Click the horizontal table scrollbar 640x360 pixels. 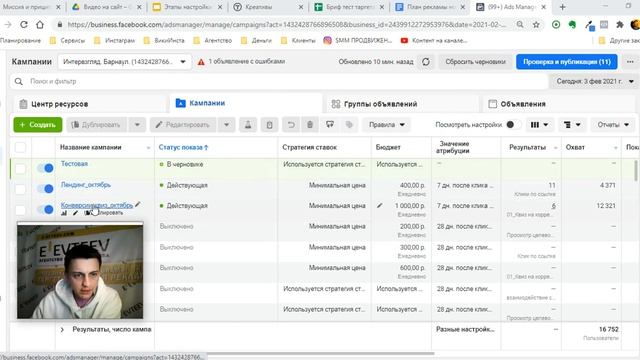pyautogui.click(x=320, y=353)
